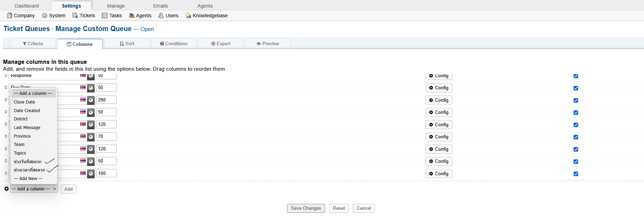Viewport: 644px width, 218px height.
Task: Click the globe icon beside width 100
Action: (91, 174)
